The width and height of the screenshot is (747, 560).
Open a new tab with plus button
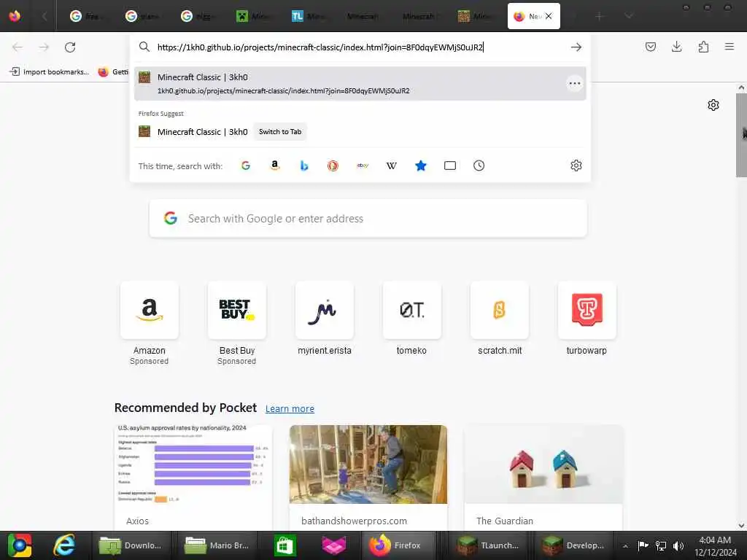[x=600, y=17]
